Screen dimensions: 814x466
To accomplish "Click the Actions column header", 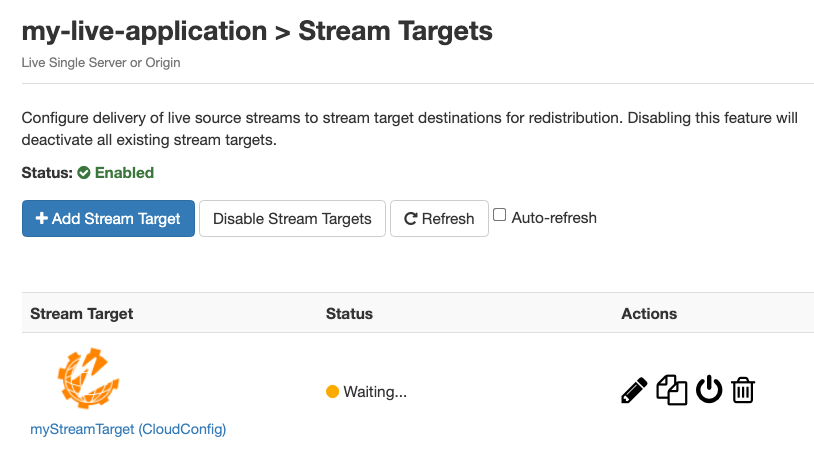I will click(x=649, y=313).
